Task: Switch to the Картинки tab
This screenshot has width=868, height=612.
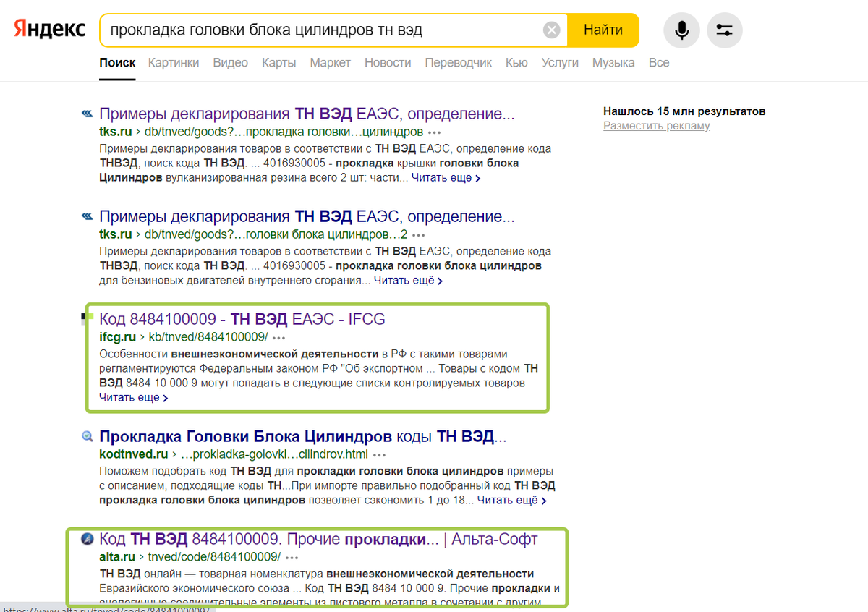Action: (174, 63)
